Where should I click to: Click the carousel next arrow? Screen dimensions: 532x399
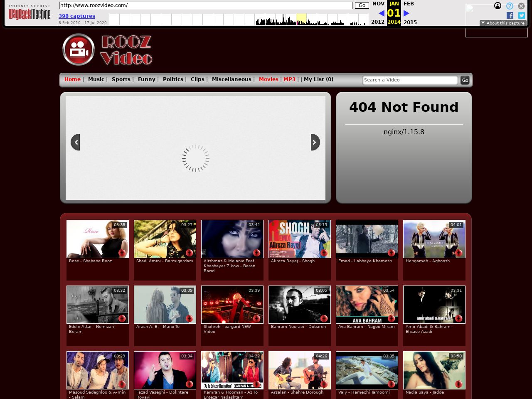[315, 142]
